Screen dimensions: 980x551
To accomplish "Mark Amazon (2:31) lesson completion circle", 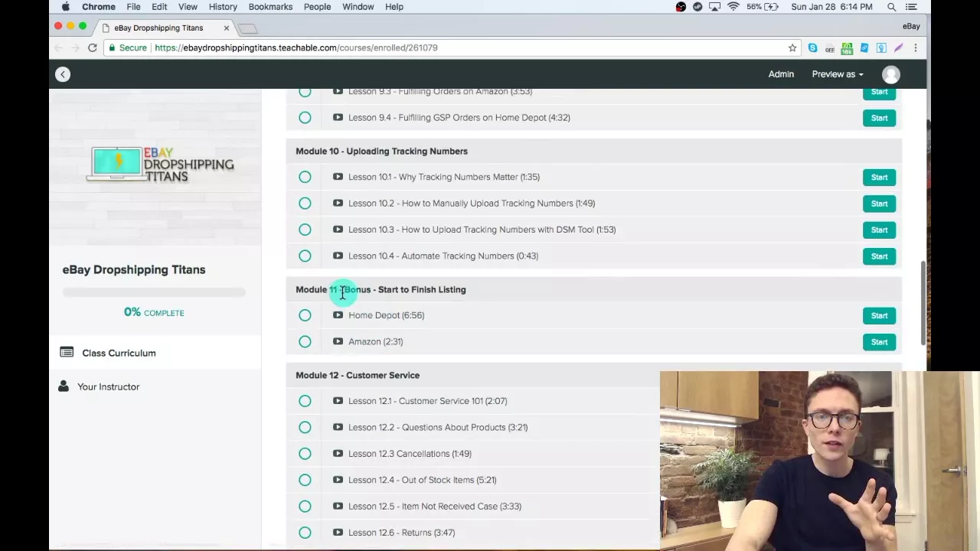I will (305, 341).
